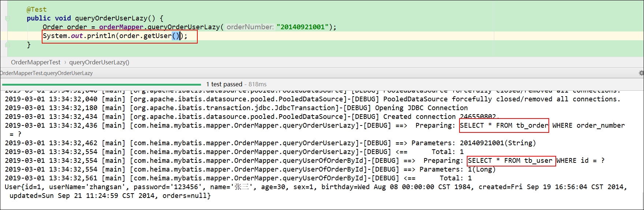Click the orderNumber parameter hint

pyautogui.click(x=250, y=27)
